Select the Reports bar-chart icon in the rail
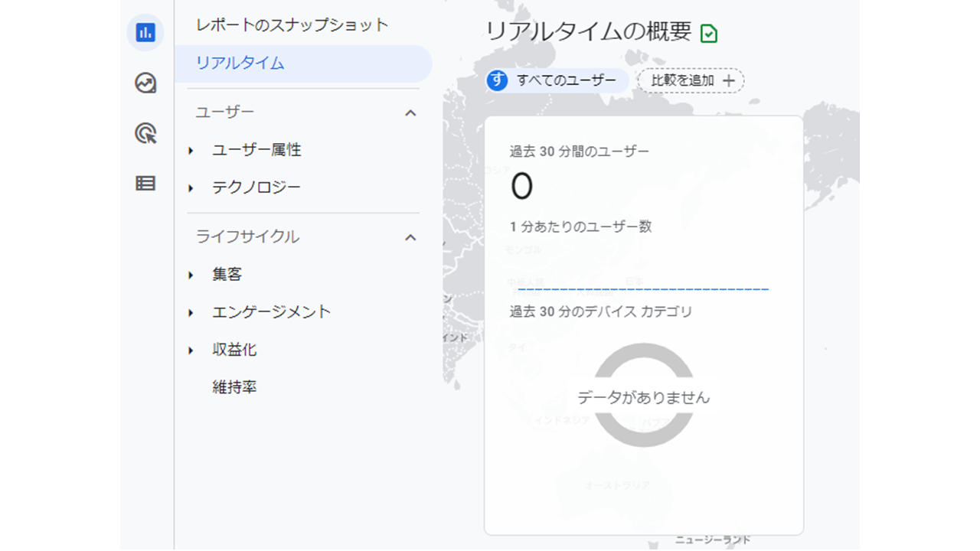The width and height of the screenshot is (980, 551). click(145, 33)
